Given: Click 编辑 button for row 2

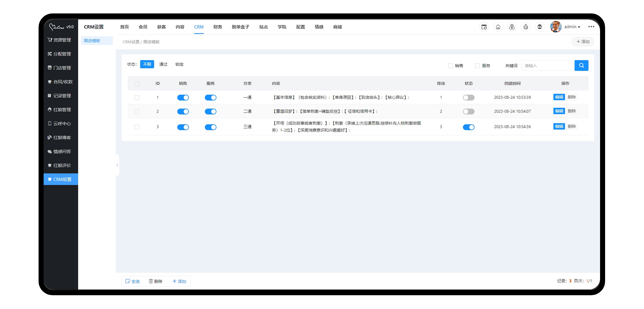Looking at the screenshot, I should point(559,111).
